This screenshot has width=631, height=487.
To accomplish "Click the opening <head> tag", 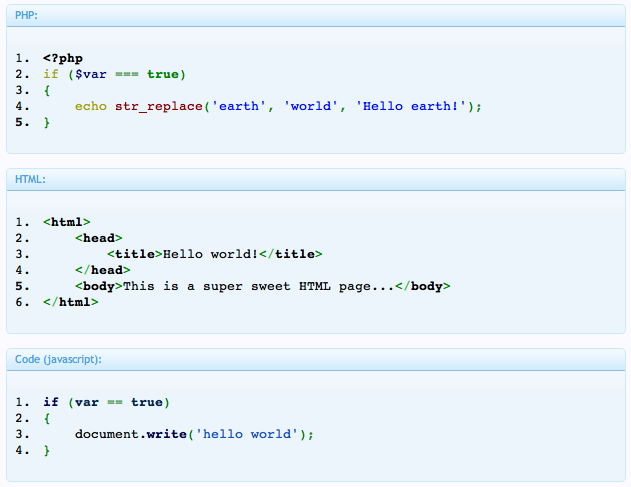I will pyautogui.click(x=99, y=238).
